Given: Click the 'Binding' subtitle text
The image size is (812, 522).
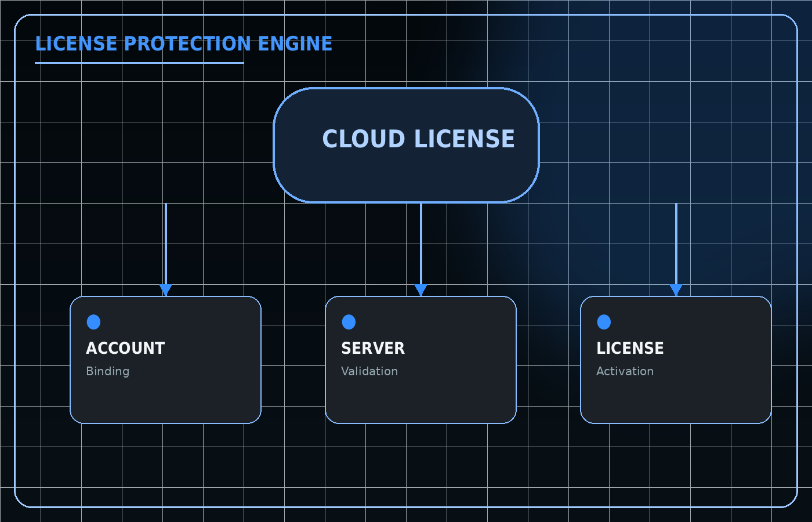Looking at the screenshot, I should (107, 371).
